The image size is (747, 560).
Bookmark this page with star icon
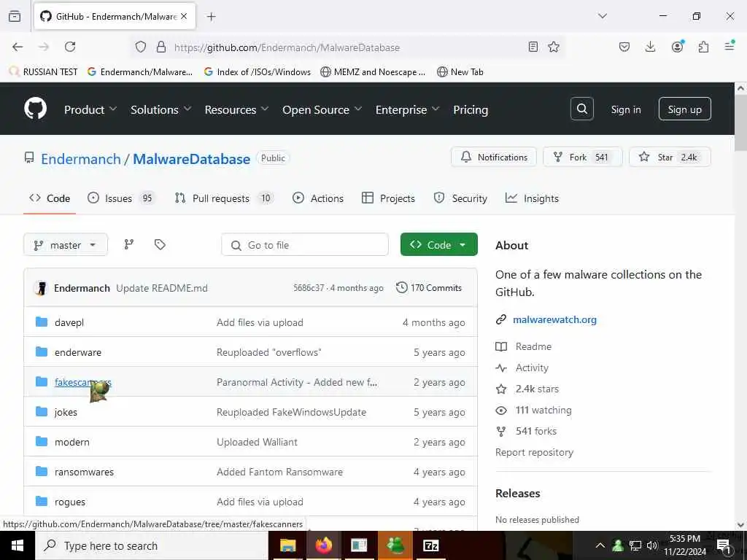(x=554, y=47)
